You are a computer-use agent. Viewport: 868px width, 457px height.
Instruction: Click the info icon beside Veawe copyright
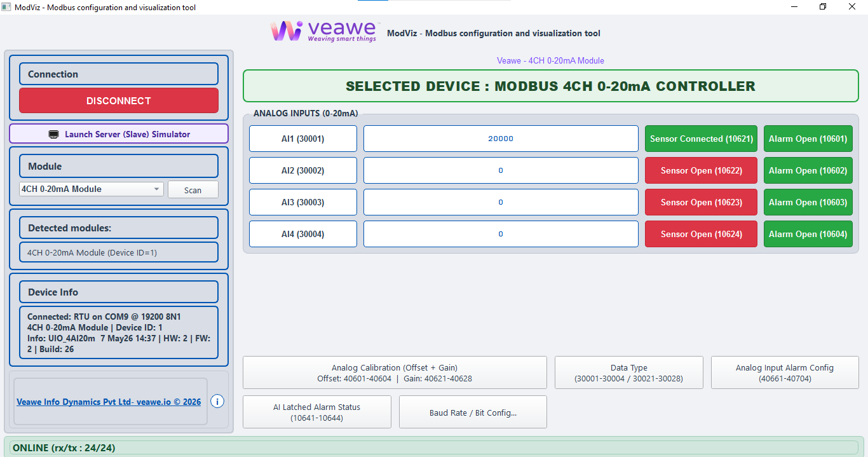[217, 402]
